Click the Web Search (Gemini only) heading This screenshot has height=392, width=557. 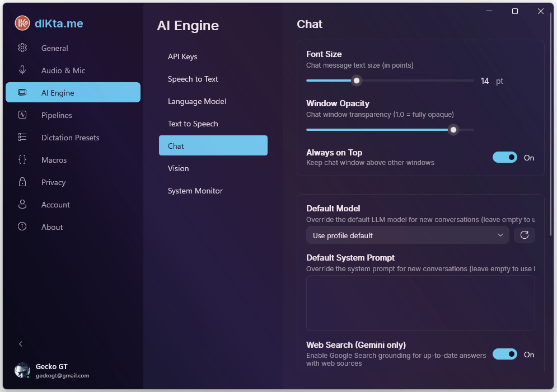(x=356, y=345)
